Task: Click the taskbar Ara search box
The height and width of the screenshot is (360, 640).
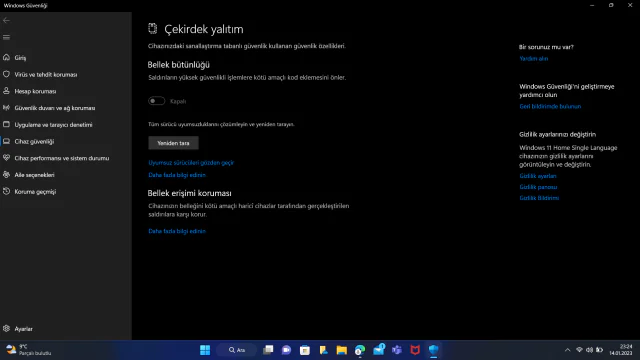Action: (237, 350)
